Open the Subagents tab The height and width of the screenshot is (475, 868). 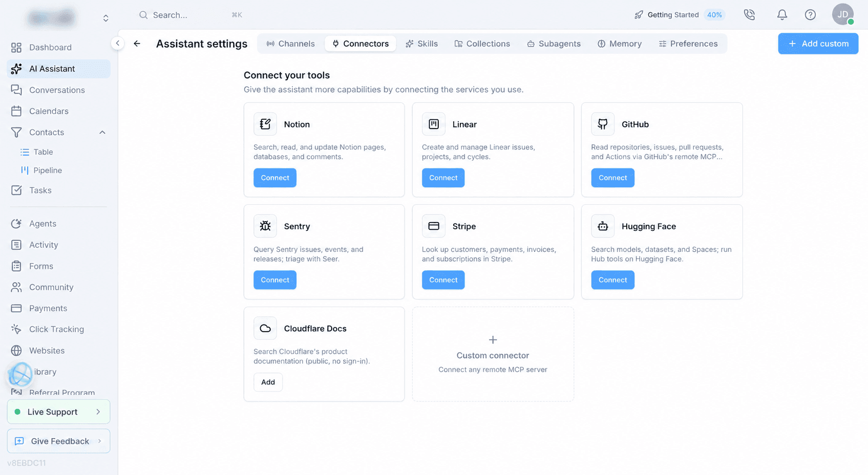(554, 44)
